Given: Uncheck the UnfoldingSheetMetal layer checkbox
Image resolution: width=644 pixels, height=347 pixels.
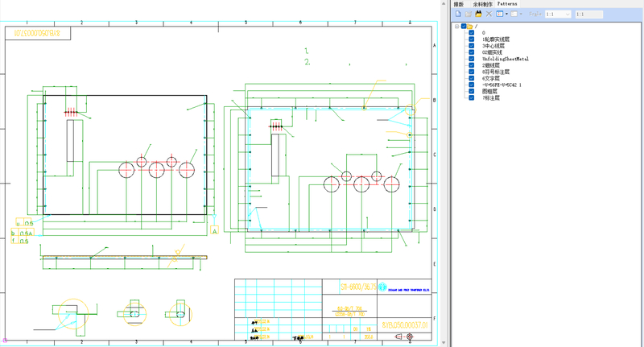Looking at the screenshot, I should [x=472, y=59].
